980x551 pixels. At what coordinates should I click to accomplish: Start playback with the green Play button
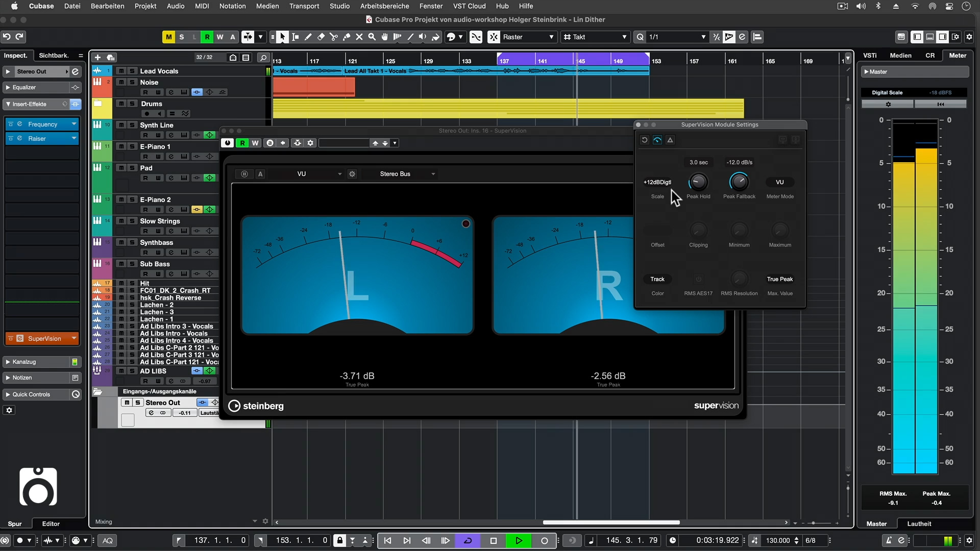pos(519,541)
